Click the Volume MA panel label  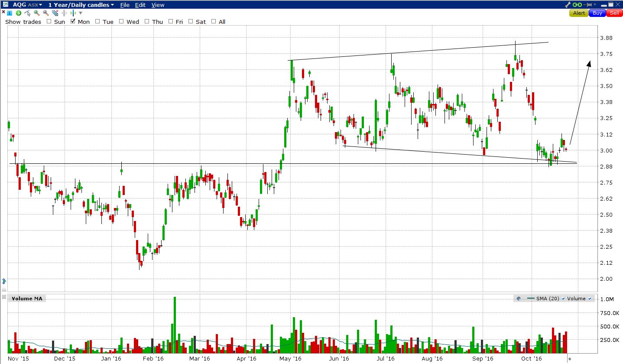26,299
